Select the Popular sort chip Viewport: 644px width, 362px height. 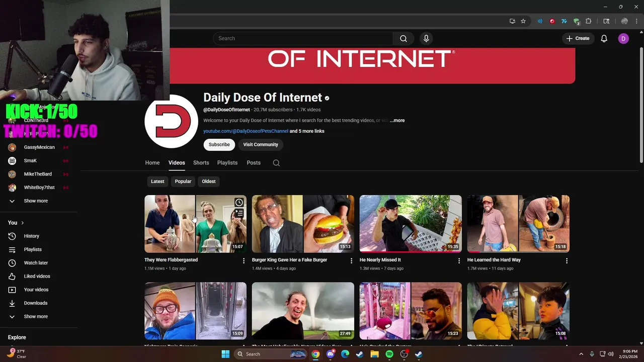point(183,182)
